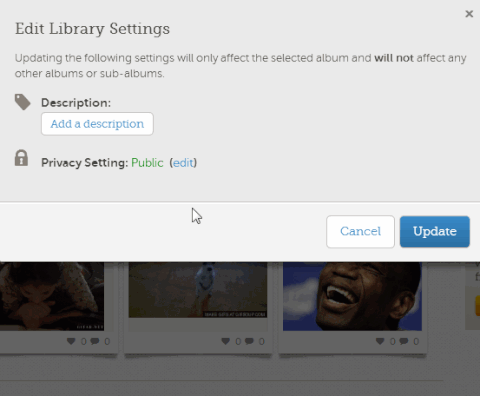Click the Edit Library Settings heading
Image resolution: width=480 pixels, height=396 pixels.
[92, 29]
